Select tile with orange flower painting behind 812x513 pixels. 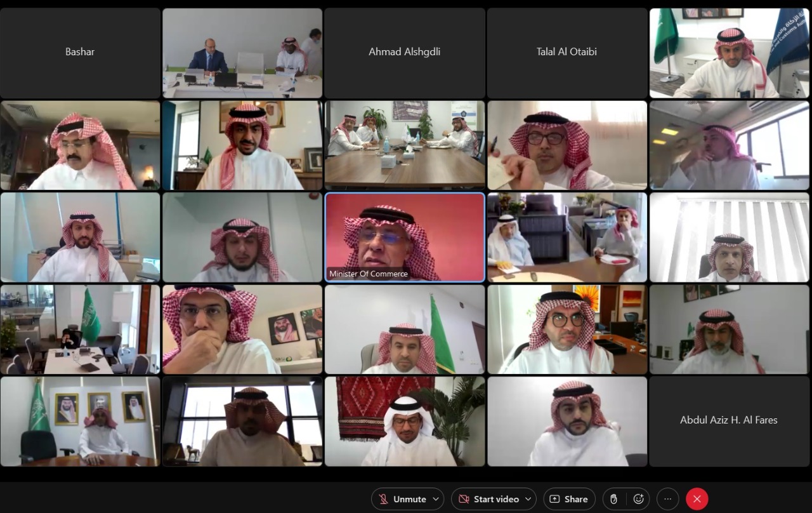tap(566, 329)
